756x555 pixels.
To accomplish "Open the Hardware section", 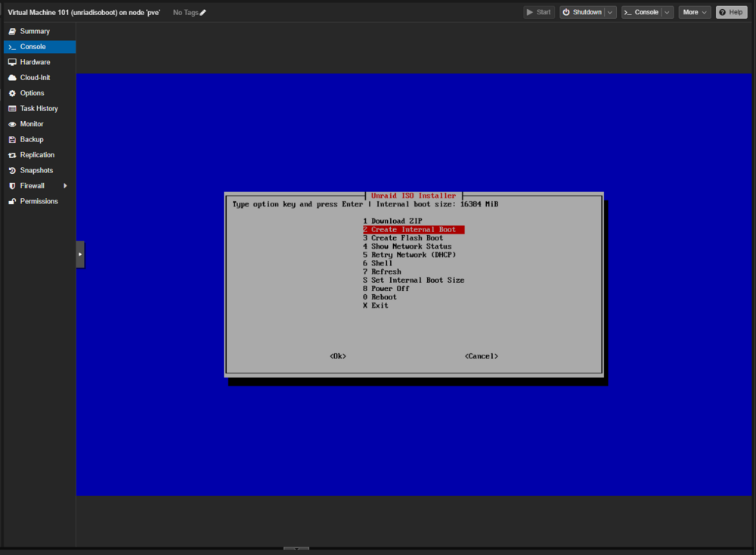I will pos(39,62).
